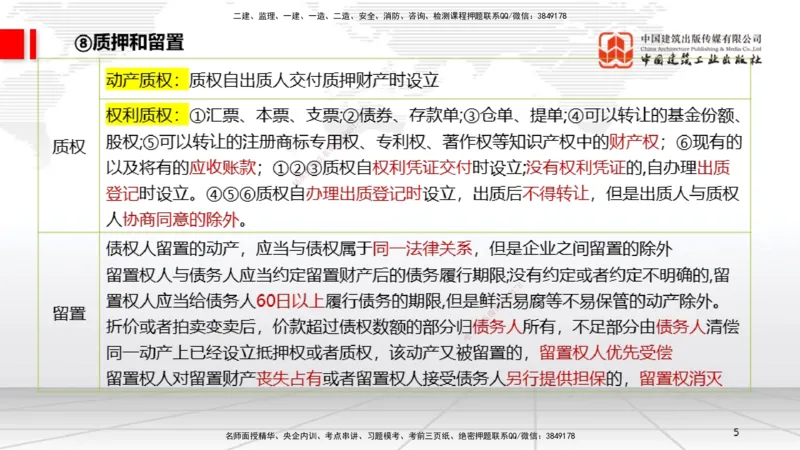This screenshot has width=800, height=450.
Task: Click the yellow highlighted 权利质权 label
Action: click(x=146, y=115)
